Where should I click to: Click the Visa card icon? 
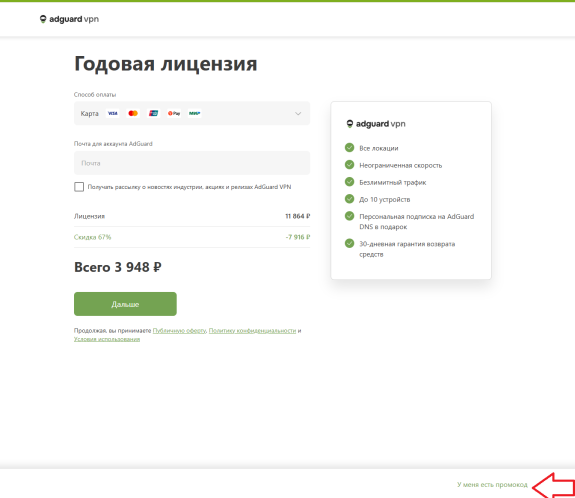[x=113, y=113]
